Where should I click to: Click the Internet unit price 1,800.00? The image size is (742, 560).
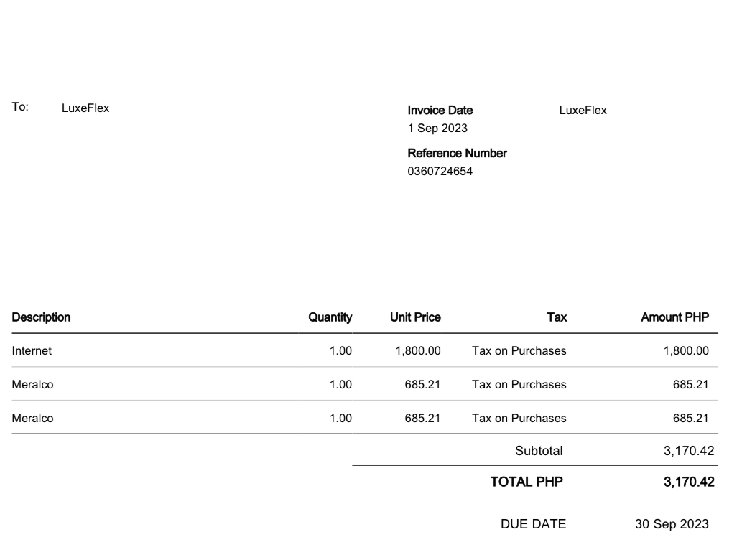pyautogui.click(x=417, y=351)
